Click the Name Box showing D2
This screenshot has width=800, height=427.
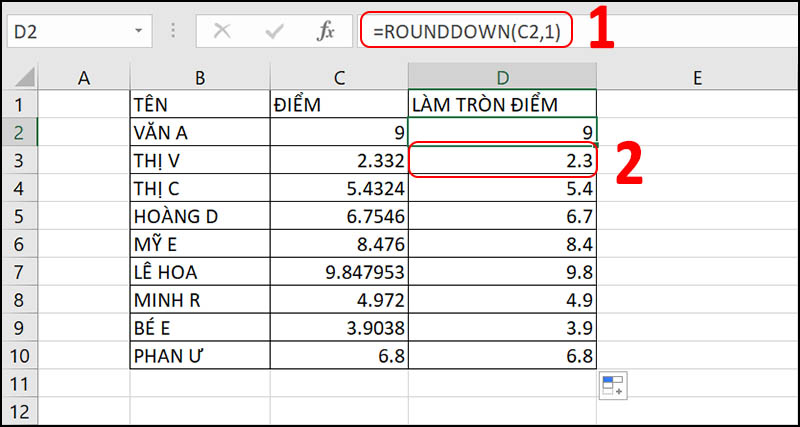[80, 31]
